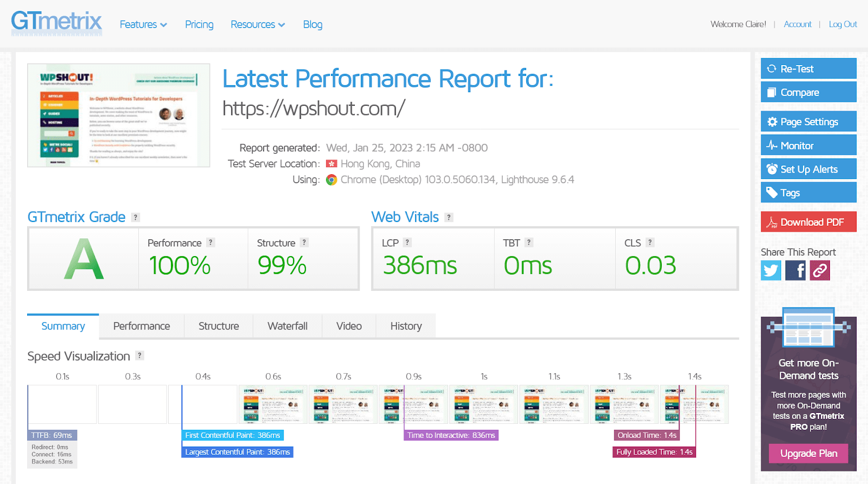The width and height of the screenshot is (868, 484).
Task: Click the Structure score help icon
Action: pyautogui.click(x=304, y=243)
